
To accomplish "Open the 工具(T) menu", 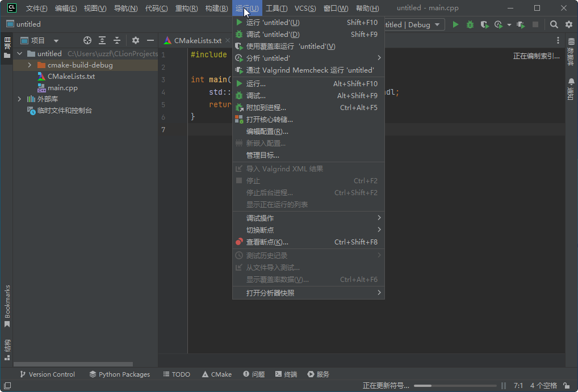I will coord(277,8).
